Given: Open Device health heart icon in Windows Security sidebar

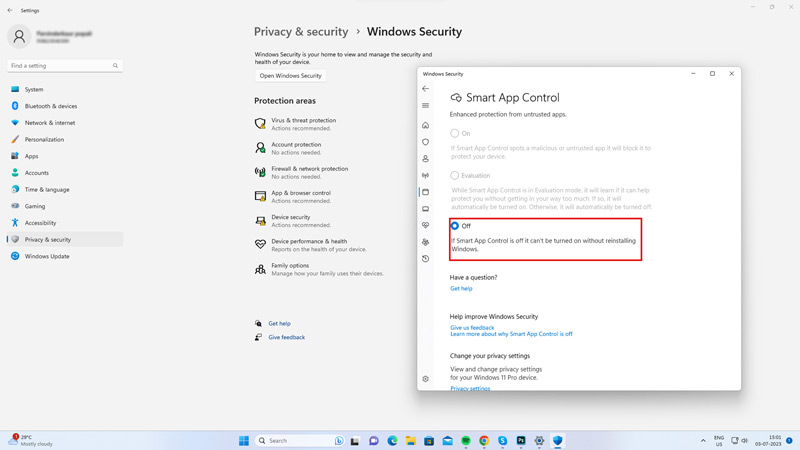Looking at the screenshot, I should tap(426, 225).
